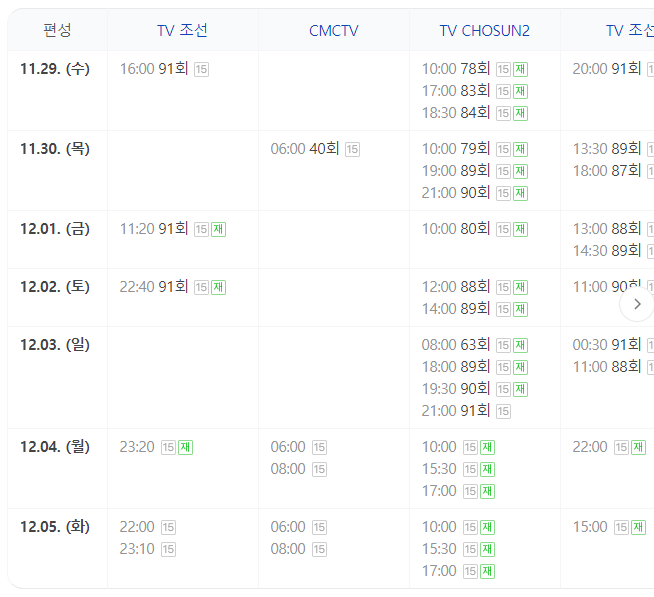Click the 재 rerun badge beside 08:00 63회
654x597 pixels.
coord(521,345)
